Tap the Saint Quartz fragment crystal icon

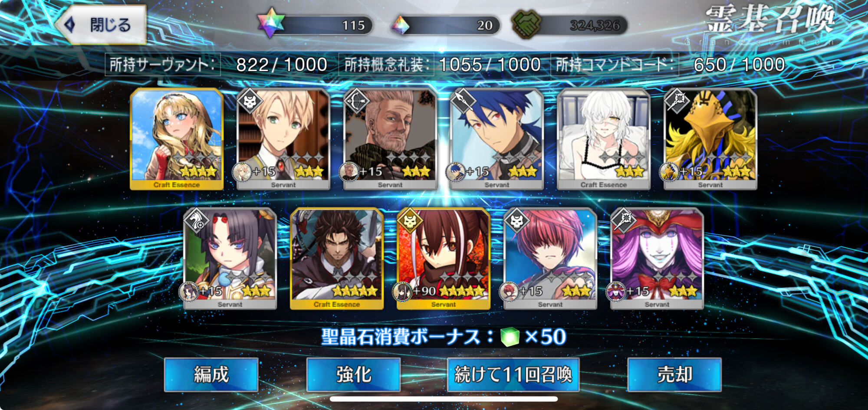pyautogui.click(x=401, y=25)
